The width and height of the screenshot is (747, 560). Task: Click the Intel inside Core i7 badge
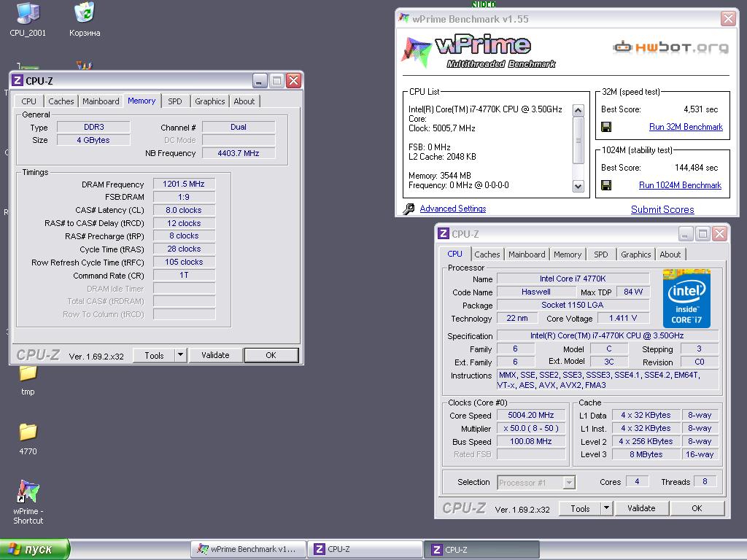click(686, 298)
